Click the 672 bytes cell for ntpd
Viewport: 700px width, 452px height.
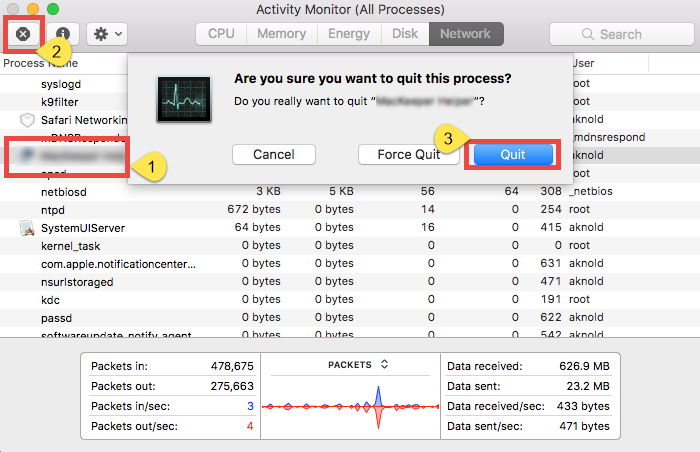(x=254, y=209)
